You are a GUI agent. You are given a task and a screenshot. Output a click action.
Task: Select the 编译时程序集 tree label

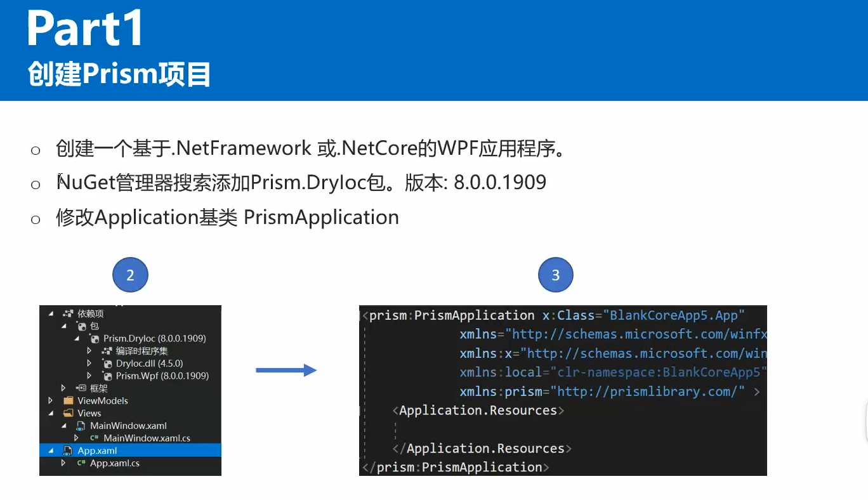pos(141,351)
